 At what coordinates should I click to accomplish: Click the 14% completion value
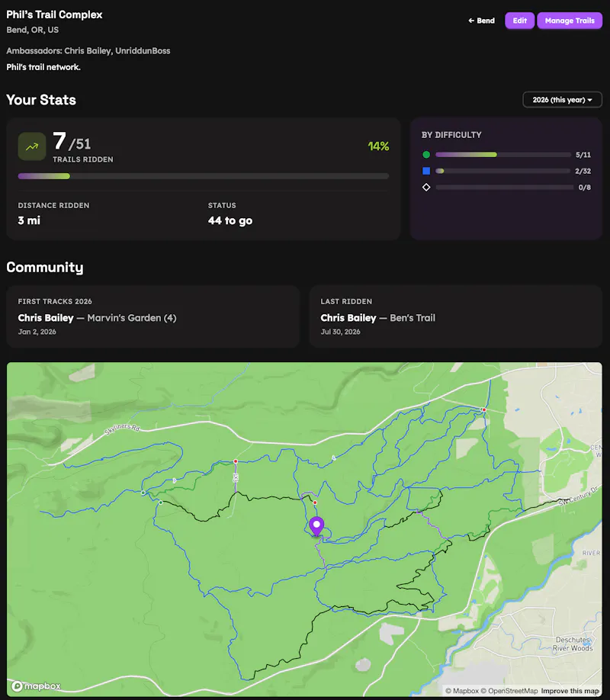378,146
